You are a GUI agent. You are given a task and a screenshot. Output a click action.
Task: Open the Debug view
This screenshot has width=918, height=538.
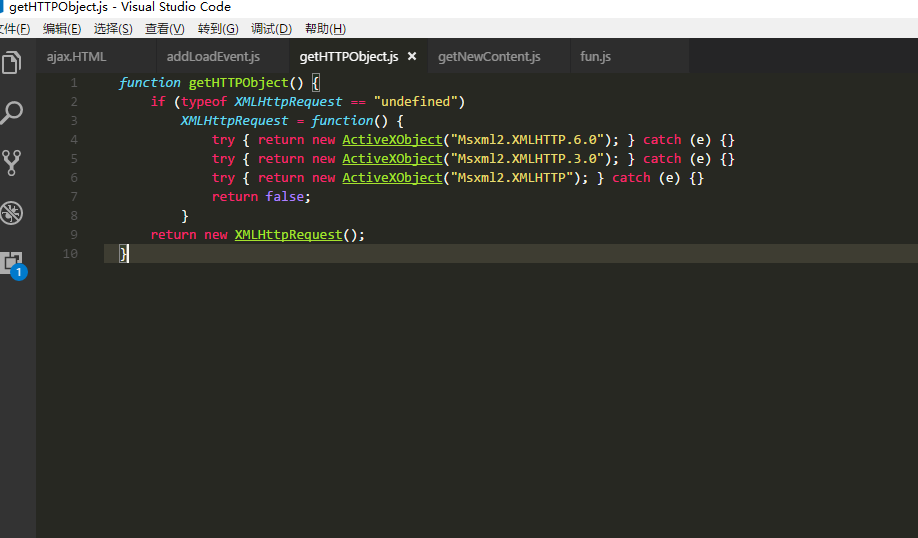coord(12,213)
